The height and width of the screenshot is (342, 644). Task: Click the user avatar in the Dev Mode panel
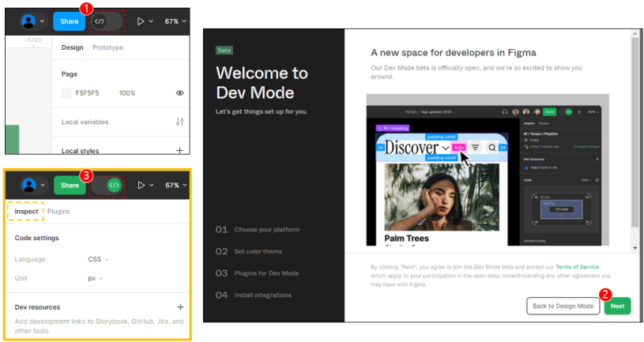(x=28, y=185)
